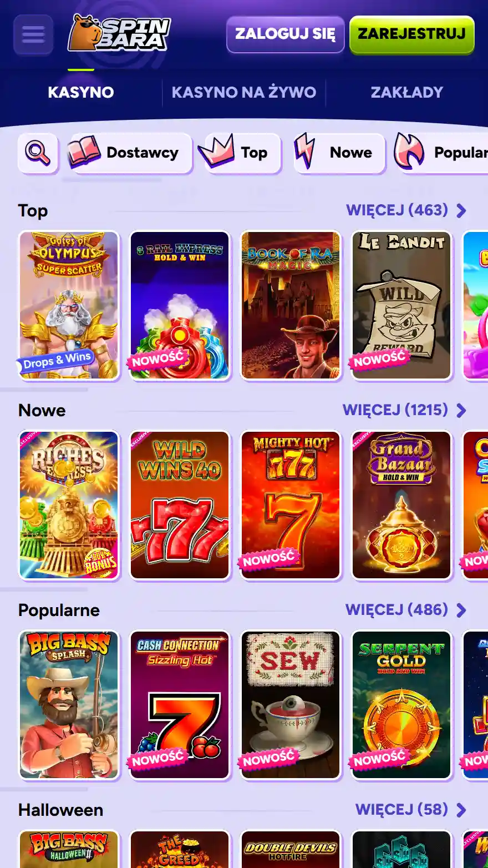488x868 pixels.
Task: Click the Zaloguj się button
Action: pos(286,34)
